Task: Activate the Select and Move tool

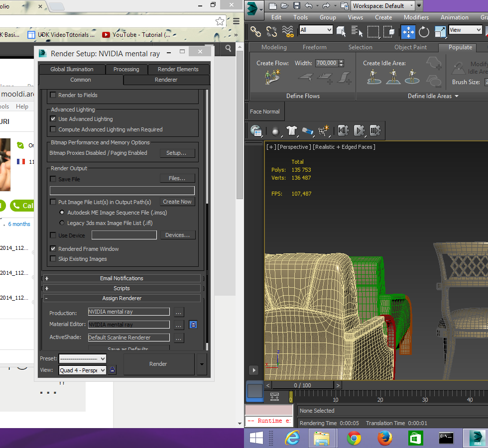Action: coord(408,32)
